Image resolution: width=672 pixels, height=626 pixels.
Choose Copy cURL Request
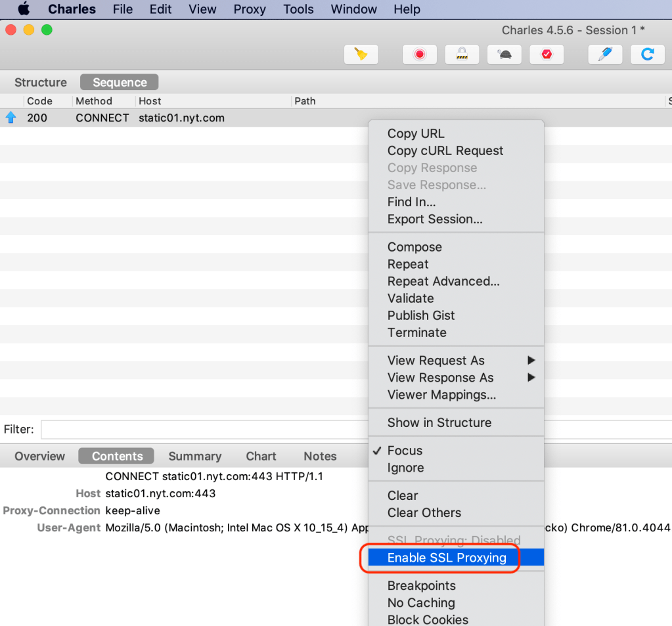pos(445,150)
